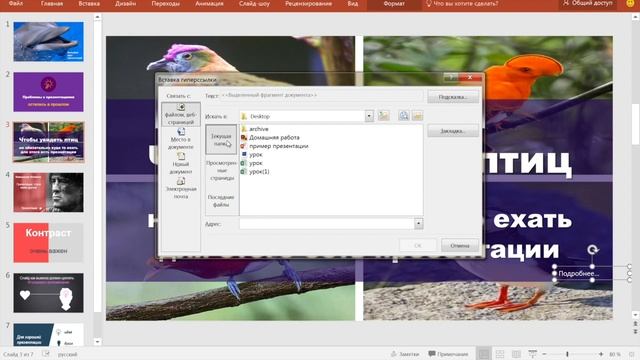Select Последние файлы view
The width and height of the screenshot is (640, 360).
coord(221,201)
